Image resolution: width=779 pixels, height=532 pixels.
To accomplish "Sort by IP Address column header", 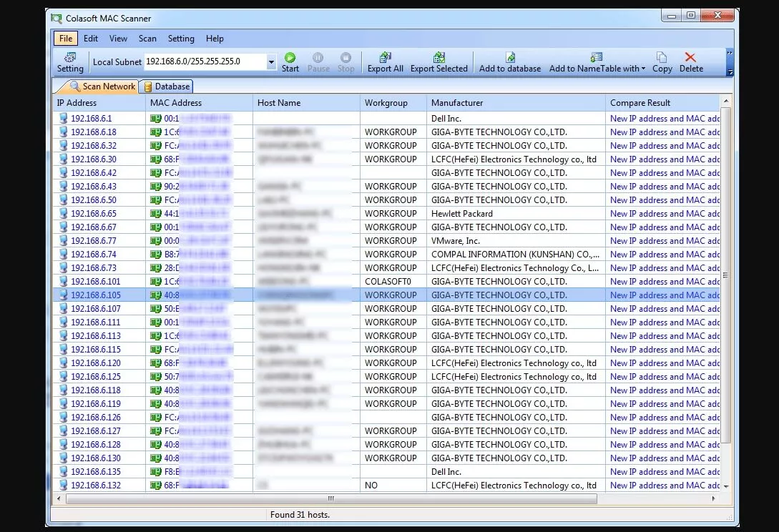I will (99, 103).
